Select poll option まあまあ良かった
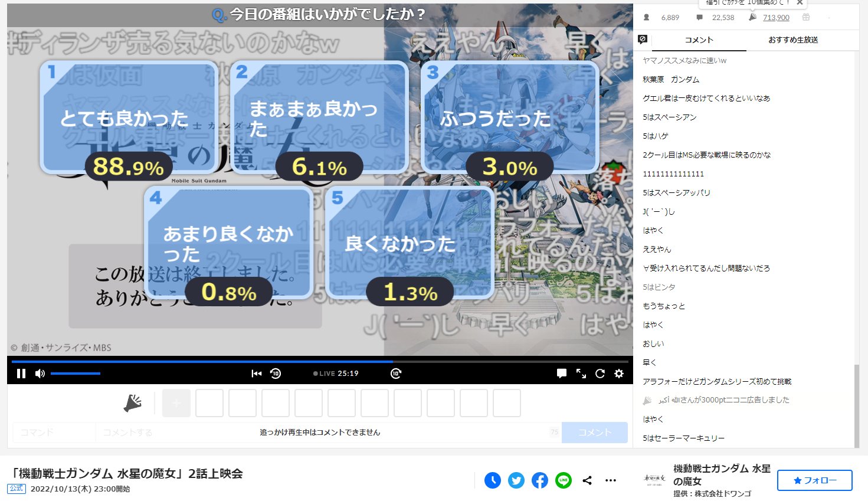 click(x=319, y=117)
